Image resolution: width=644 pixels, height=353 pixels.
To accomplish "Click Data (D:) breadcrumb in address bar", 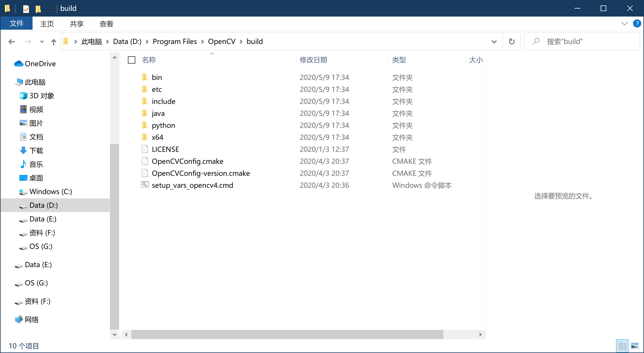I will (127, 42).
